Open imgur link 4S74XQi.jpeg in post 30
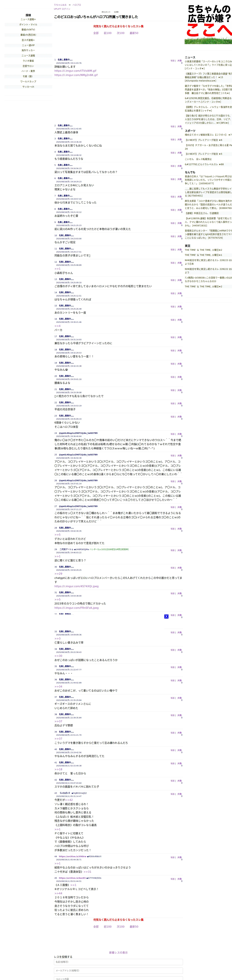 point(76,586)
